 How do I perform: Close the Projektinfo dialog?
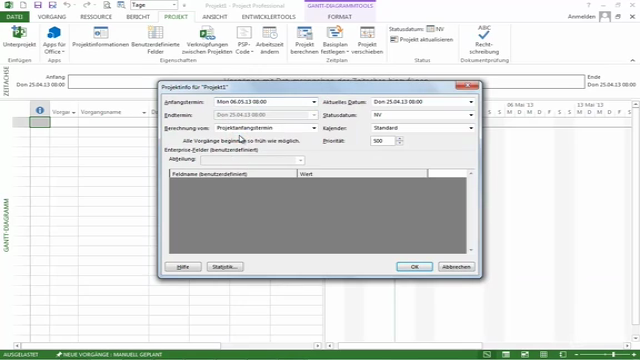[467, 85]
